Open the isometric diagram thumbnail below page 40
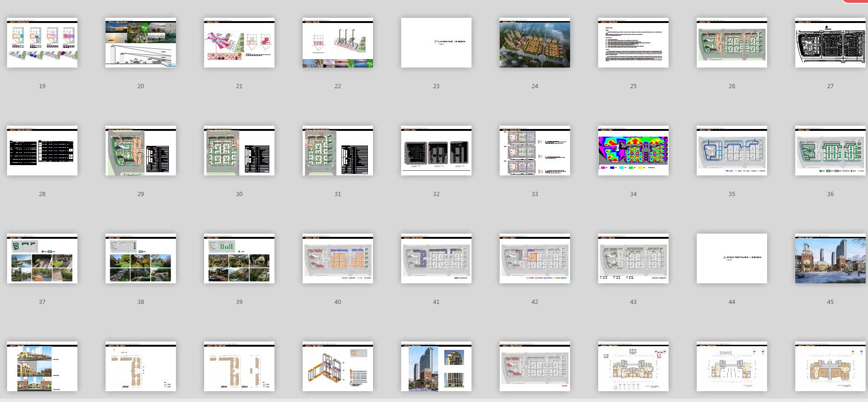This screenshot has height=402, width=868. tap(338, 366)
